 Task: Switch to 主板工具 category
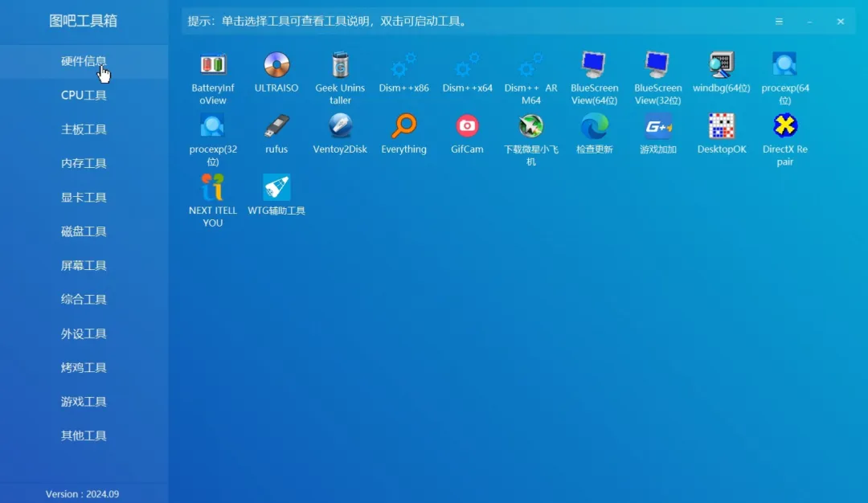point(84,129)
